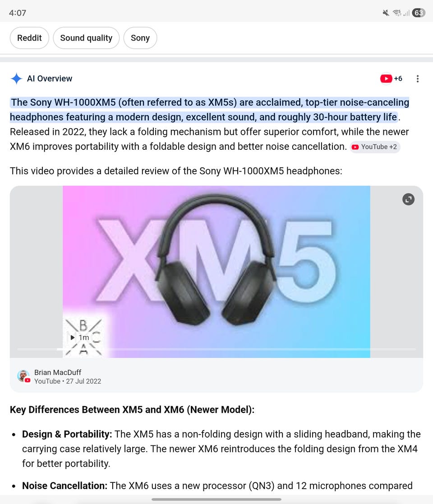The width and height of the screenshot is (433, 504).
Task: Open AI Overview three-dot menu
Action: pyautogui.click(x=417, y=79)
